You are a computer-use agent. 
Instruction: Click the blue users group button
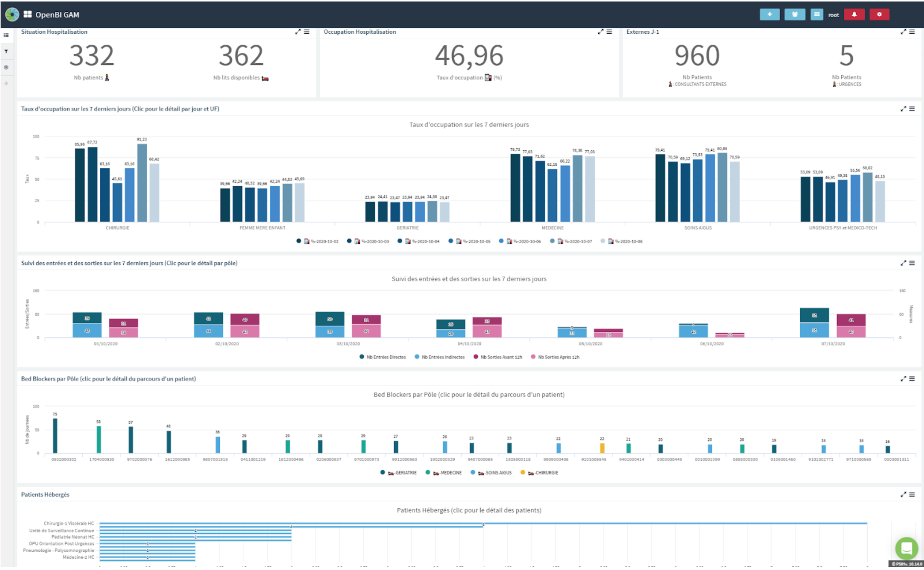click(x=794, y=15)
